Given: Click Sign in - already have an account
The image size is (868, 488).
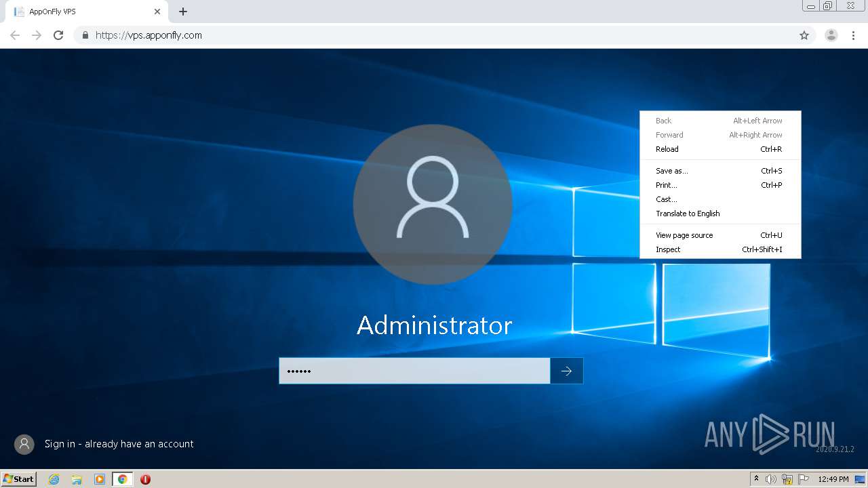Looking at the screenshot, I should [x=119, y=444].
